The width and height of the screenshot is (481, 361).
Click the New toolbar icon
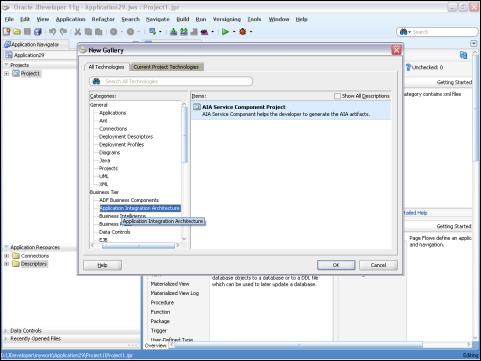coord(7,32)
